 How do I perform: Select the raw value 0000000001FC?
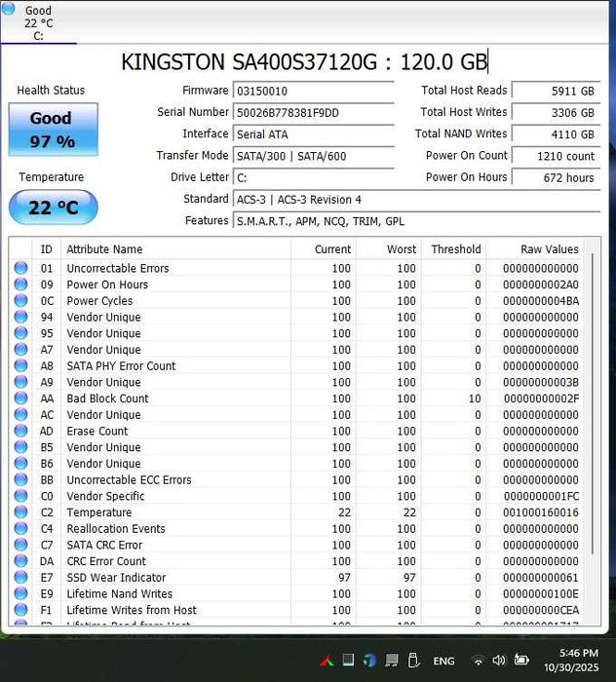pos(542,496)
